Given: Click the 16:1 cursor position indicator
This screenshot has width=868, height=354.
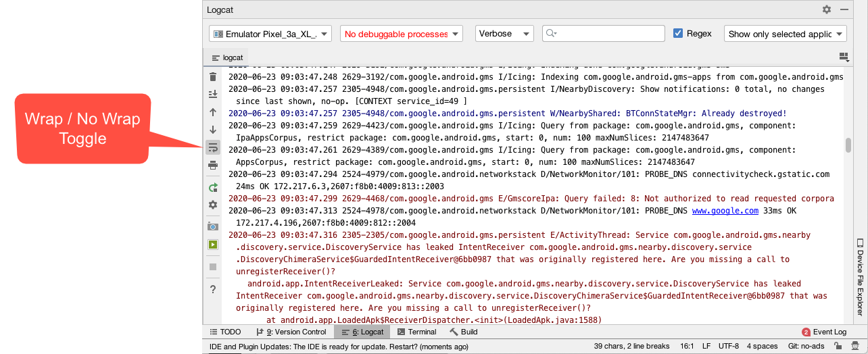Looking at the screenshot, I should [687, 346].
